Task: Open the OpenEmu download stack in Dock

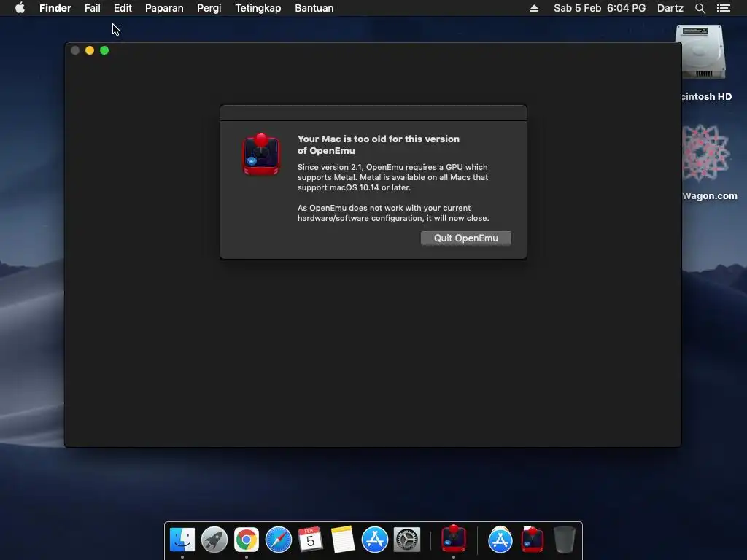Action: point(532,540)
